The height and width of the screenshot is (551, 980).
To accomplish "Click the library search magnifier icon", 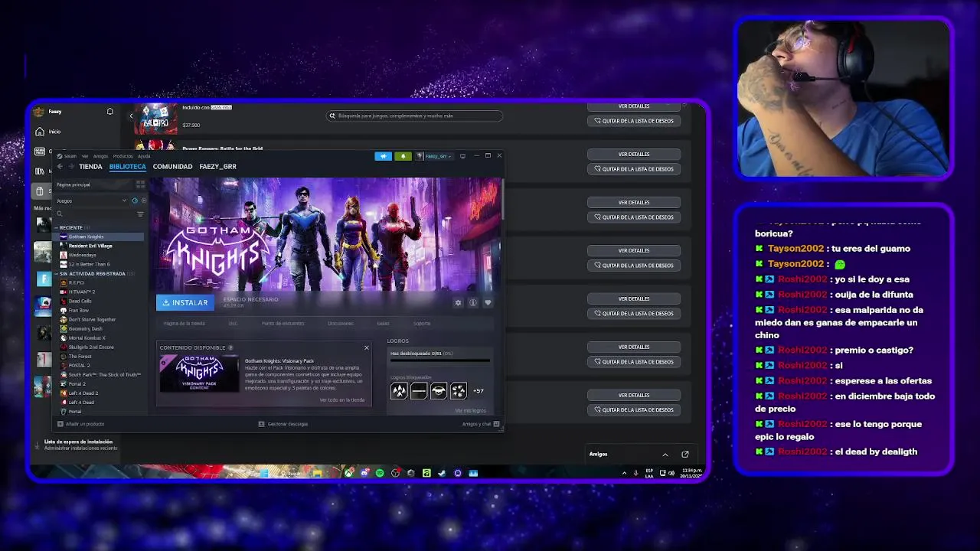I will (x=60, y=214).
